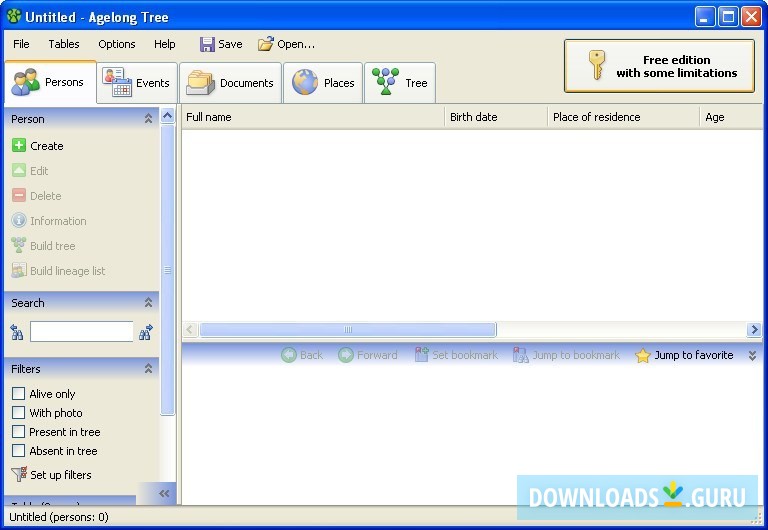Click the Set up filters link
The width and height of the screenshot is (768, 530).
pyautogui.click(x=61, y=475)
